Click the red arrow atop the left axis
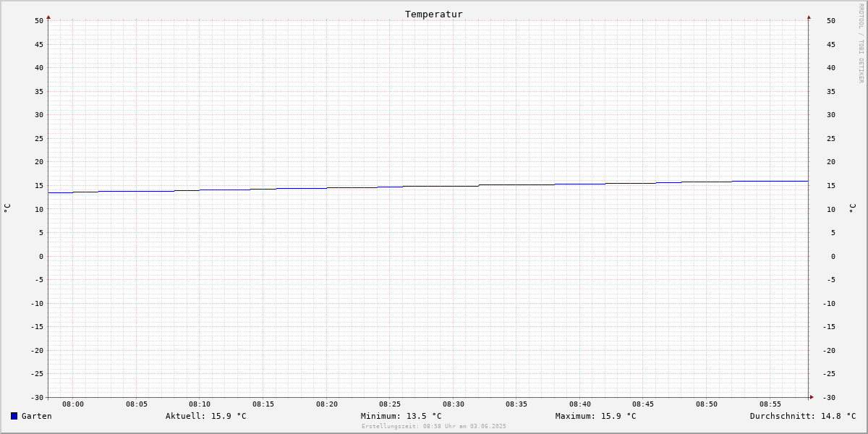The height and width of the screenshot is (434, 868). coord(48,17)
